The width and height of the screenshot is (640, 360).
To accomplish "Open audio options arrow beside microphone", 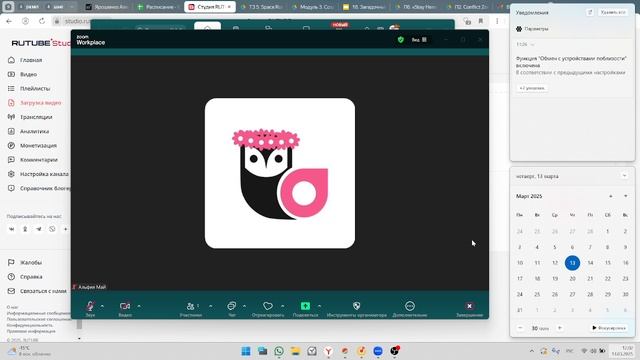I will click(102, 306).
